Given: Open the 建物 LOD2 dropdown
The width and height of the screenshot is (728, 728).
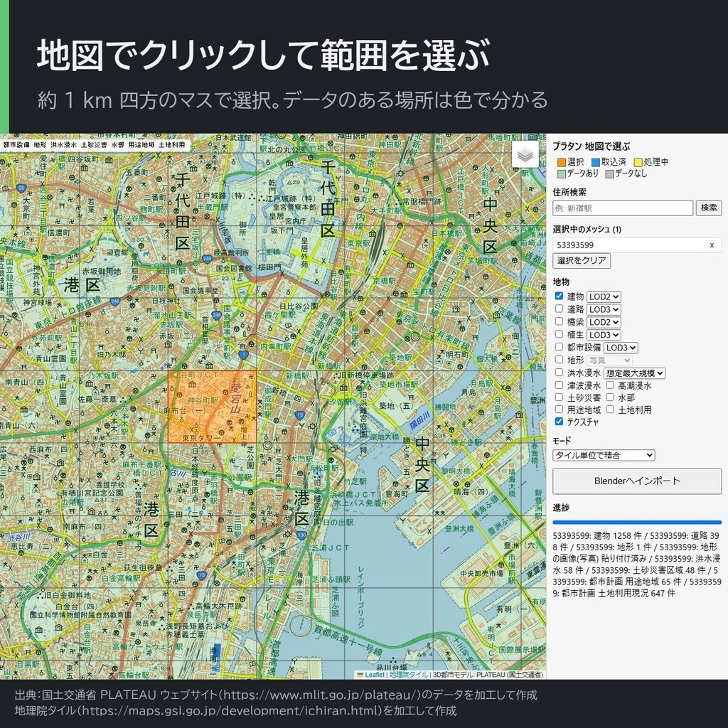Looking at the screenshot, I should pyautogui.click(x=604, y=296).
